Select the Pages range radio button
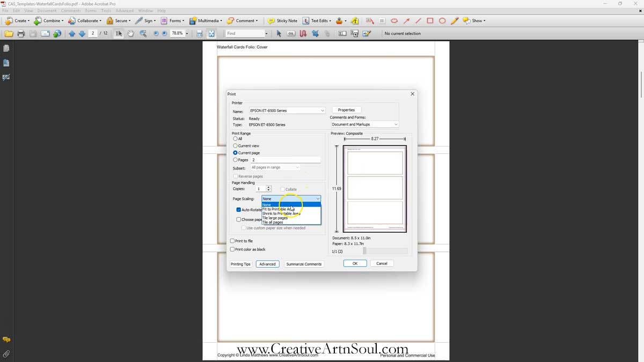 pos(235,160)
